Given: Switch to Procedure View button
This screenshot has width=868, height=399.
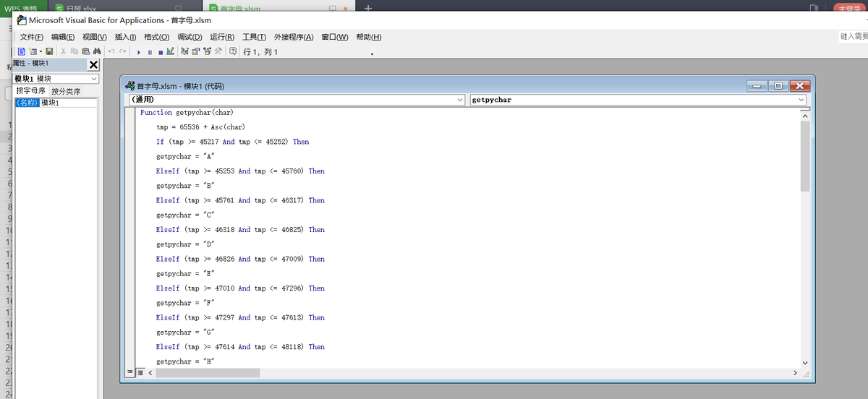Looking at the screenshot, I should (x=131, y=372).
